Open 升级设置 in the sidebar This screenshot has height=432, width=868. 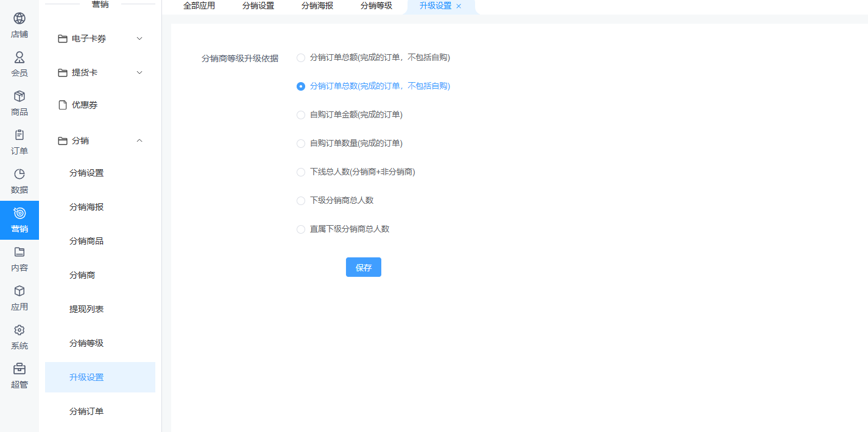[100, 377]
